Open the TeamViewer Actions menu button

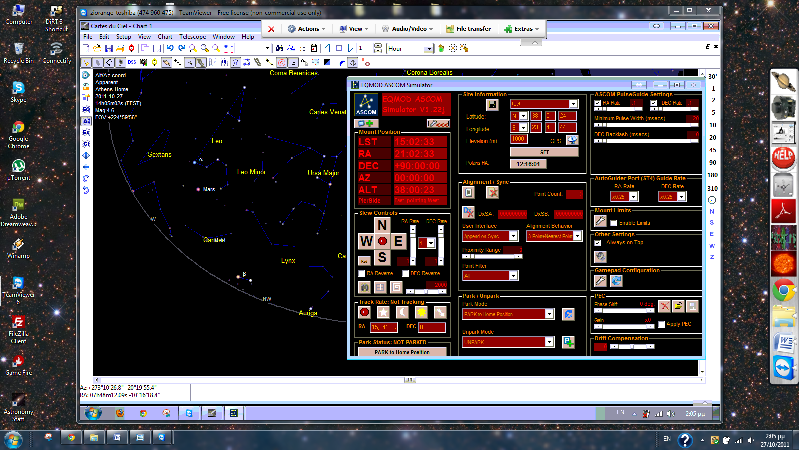click(312, 29)
